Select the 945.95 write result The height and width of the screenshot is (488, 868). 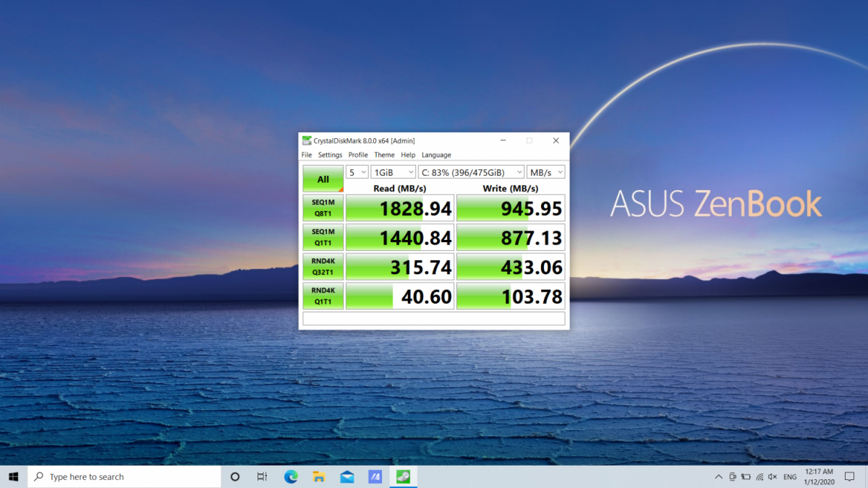click(511, 208)
